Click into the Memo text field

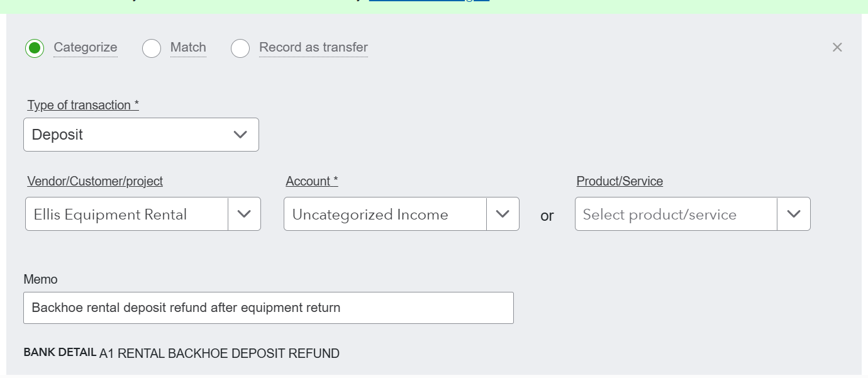point(268,308)
